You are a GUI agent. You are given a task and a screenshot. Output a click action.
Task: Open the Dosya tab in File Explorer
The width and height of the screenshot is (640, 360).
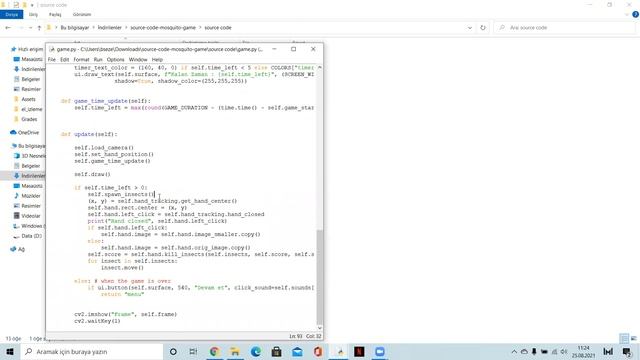point(12,14)
